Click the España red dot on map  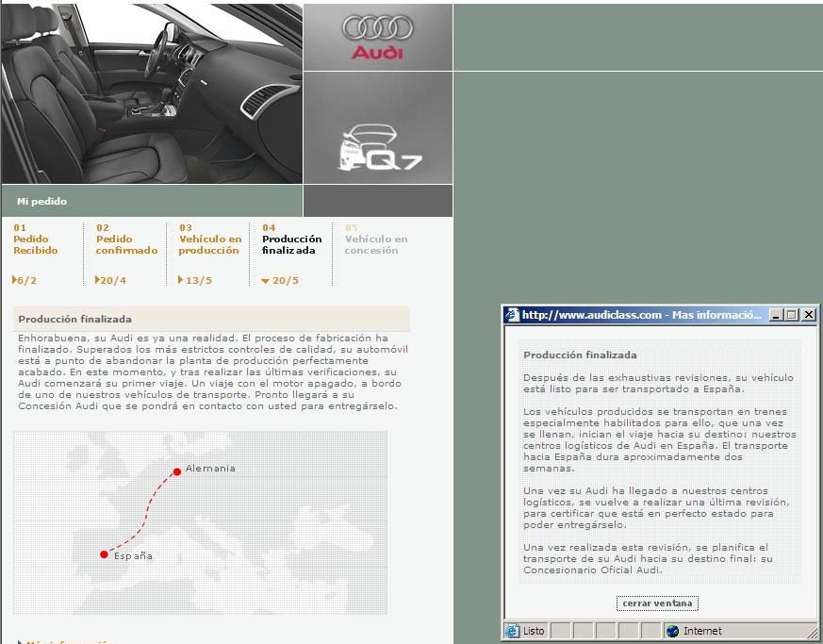(104, 554)
